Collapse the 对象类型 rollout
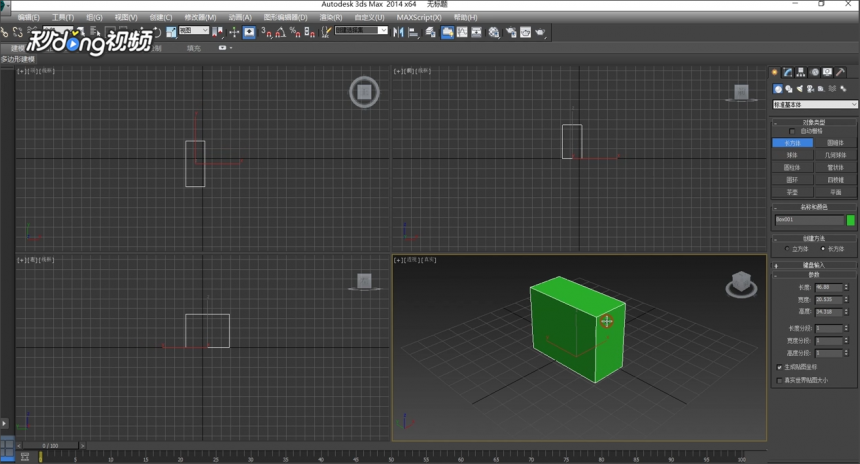Image resolution: width=860 pixels, height=464 pixels. [x=814, y=122]
